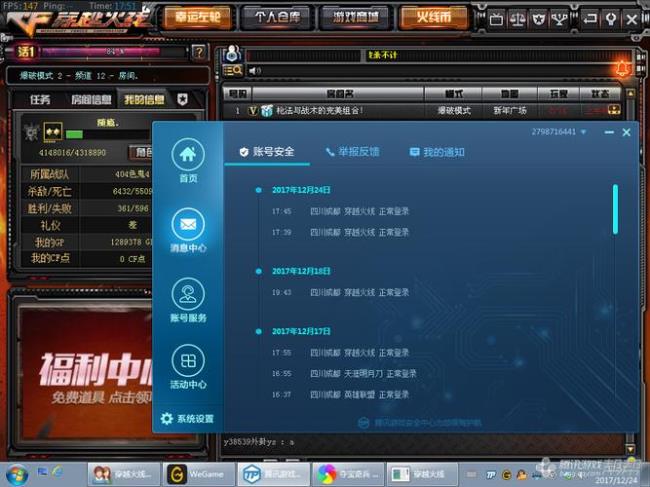Click the 16:37 英雄联盟 login entry
Screen dimensions: 650x487
pos(340,395)
